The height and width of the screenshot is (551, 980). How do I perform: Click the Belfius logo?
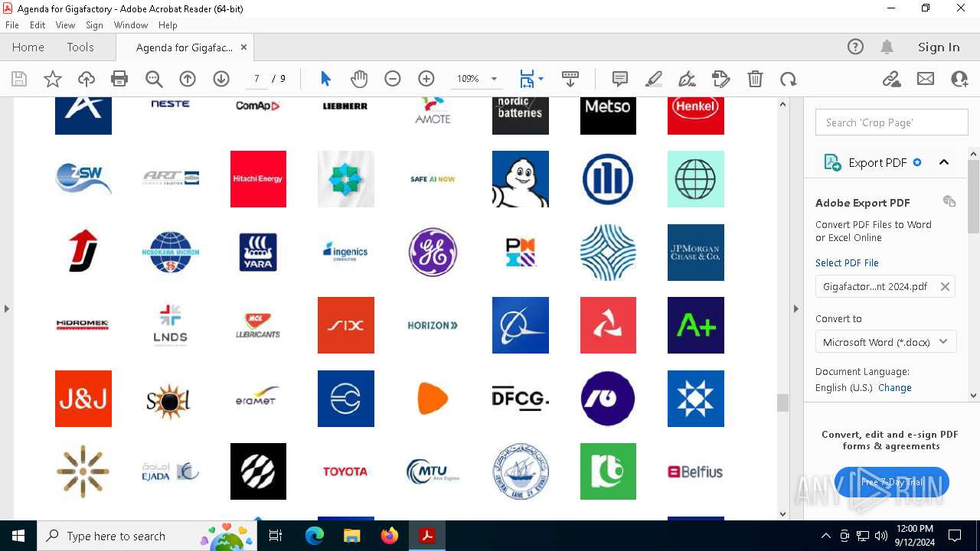[x=695, y=471]
